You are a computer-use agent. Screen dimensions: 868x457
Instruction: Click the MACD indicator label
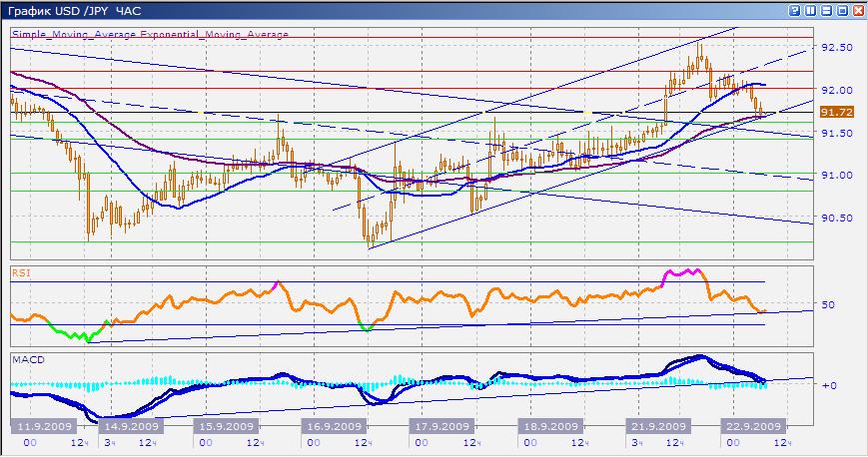[25, 358]
